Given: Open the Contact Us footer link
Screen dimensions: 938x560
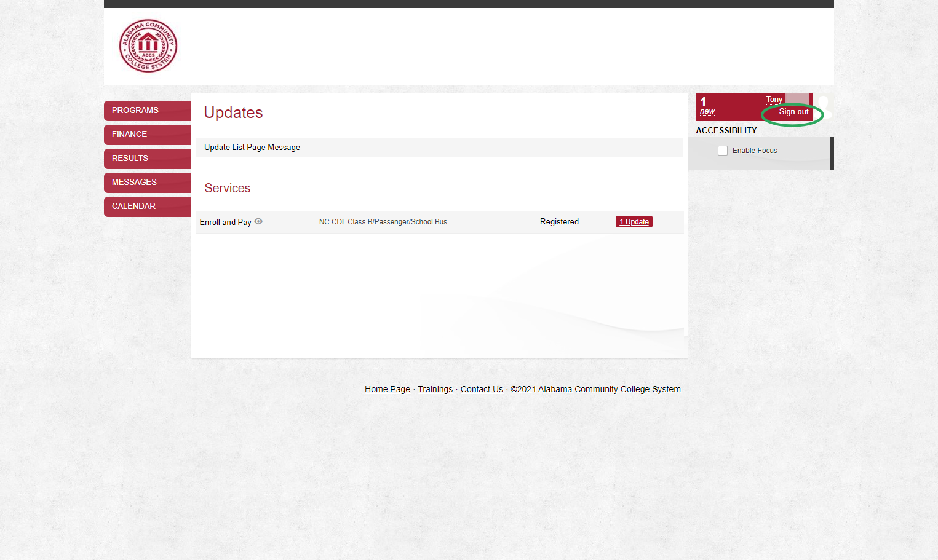Looking at the screenshot, I should click(482, 389).
